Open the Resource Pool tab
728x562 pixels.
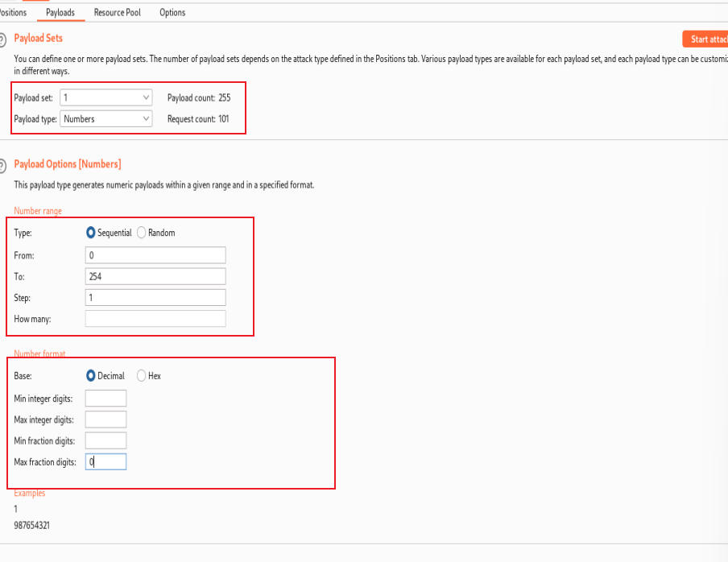pos(117,13)
